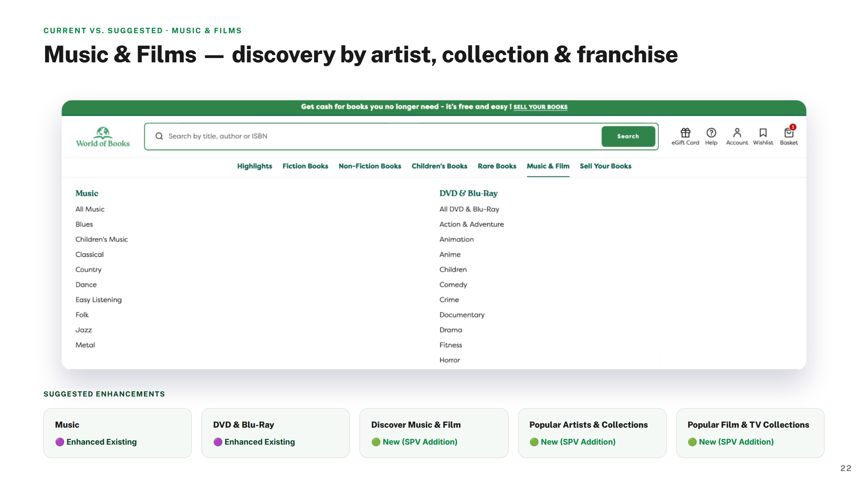Image resolution: width=868 pixels, height=488 pixels.
Task: Select the Dance music genre
Action: click(x=86, y=285)
